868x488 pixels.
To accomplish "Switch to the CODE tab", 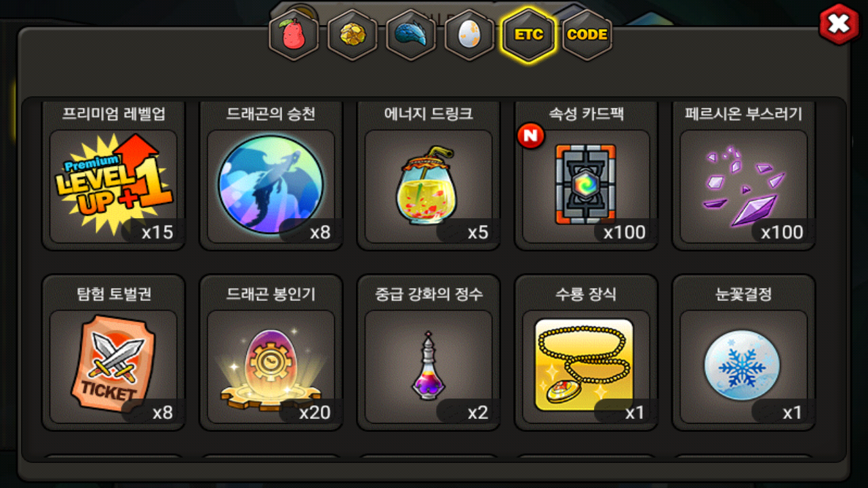I will tap(587, 35).
